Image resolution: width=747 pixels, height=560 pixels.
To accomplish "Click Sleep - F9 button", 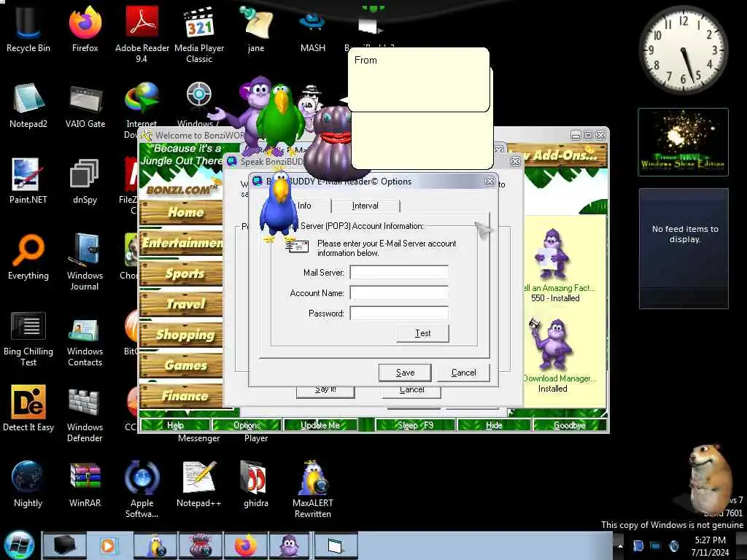I will point(415,425).
